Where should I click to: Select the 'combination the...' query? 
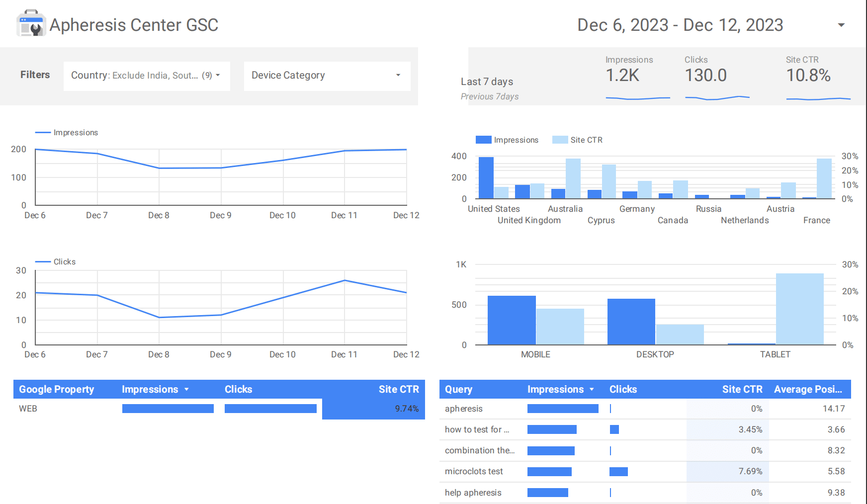point(645,450)
